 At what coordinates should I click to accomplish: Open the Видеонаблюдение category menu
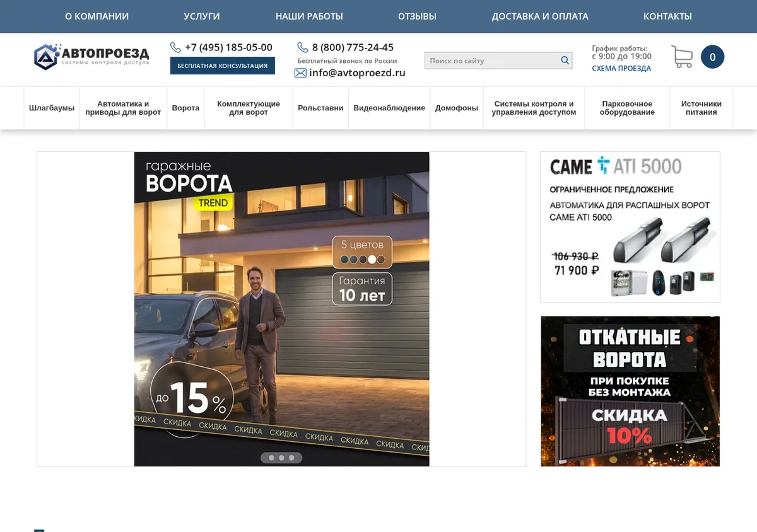(x=389, y=108)
